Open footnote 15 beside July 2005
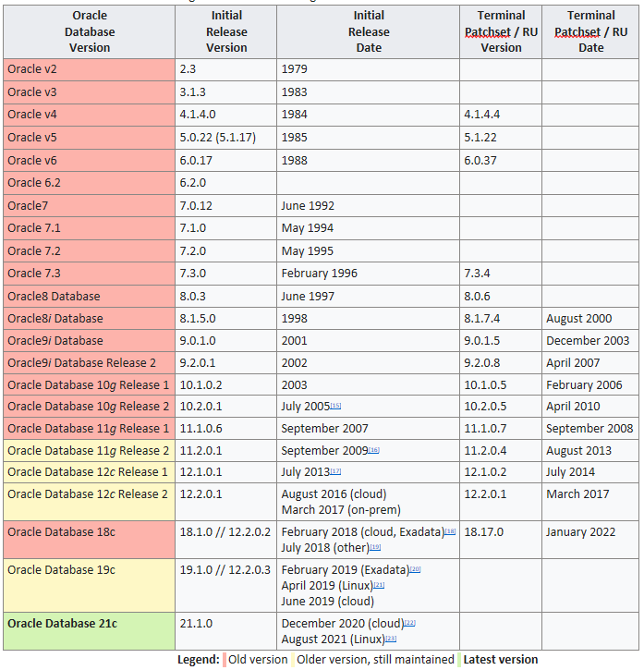Image resolution: width=644 pixels, height=670 pixels. point(336,406)
